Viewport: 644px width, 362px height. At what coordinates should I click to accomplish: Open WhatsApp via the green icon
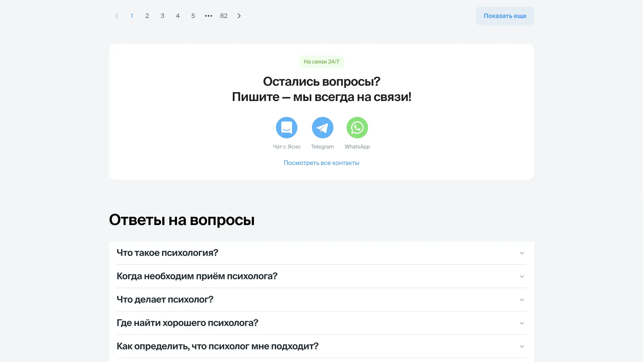[x=357, y=128]
